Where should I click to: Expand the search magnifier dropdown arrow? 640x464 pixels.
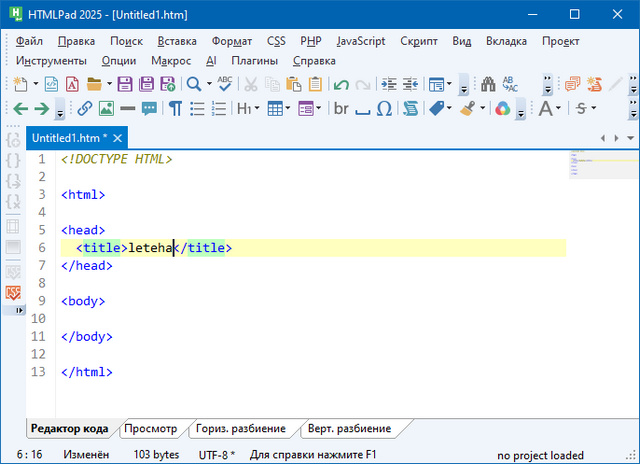208,84
